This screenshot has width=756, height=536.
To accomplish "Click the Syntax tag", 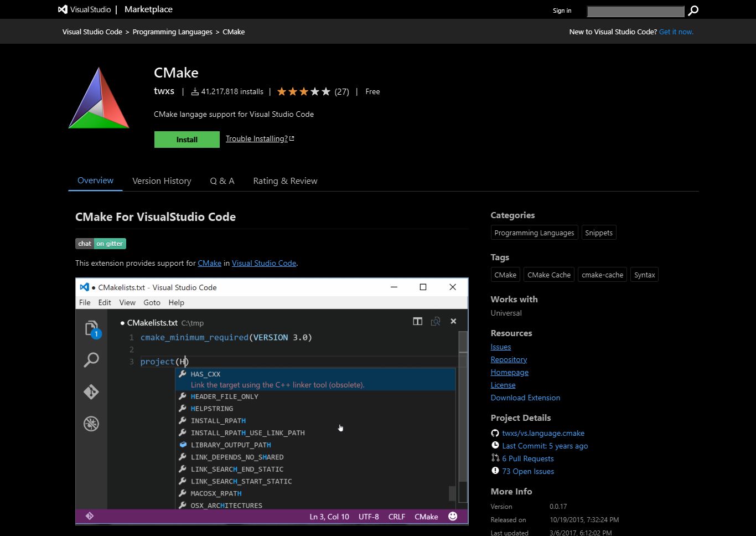I will (x=645, y=275).
